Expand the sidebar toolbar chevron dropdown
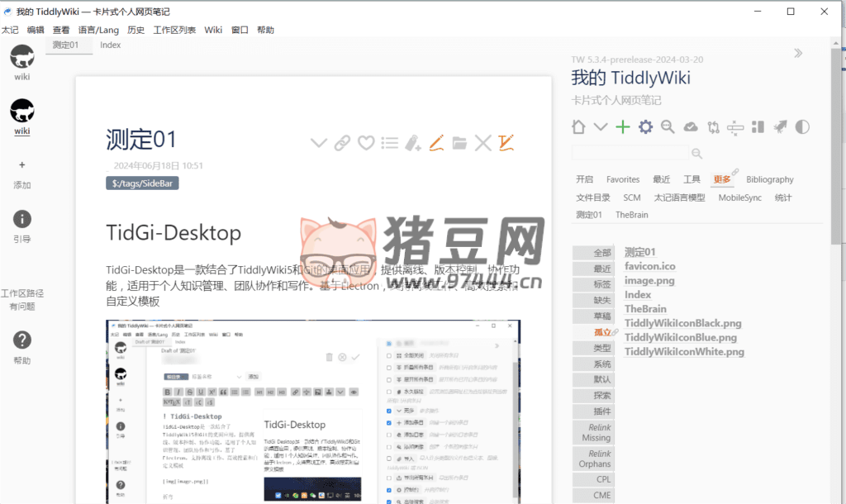This screenshot has height=504, width=846. pos(601,127)
